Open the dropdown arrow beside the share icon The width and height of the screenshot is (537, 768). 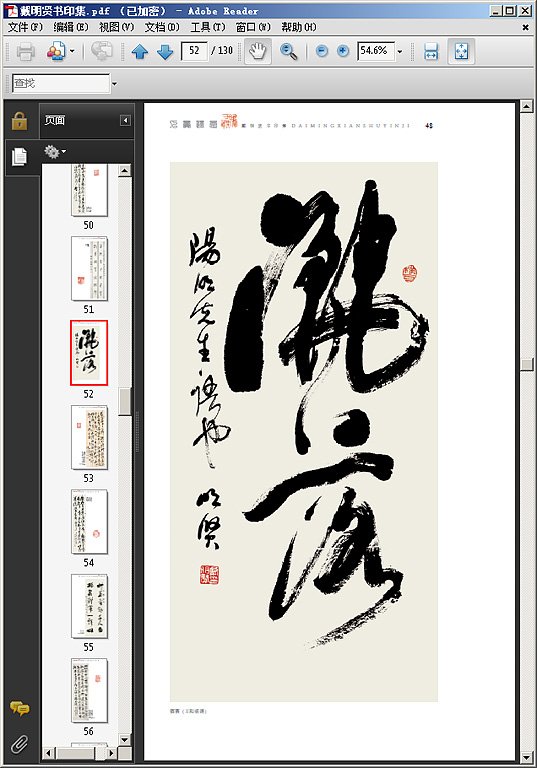[73, 51]
